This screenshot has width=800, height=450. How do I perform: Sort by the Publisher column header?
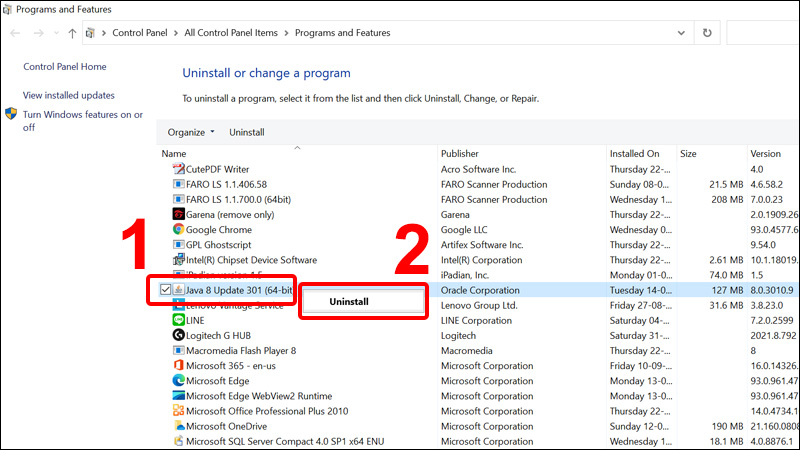pyautogui.click(x=460, y=154)
